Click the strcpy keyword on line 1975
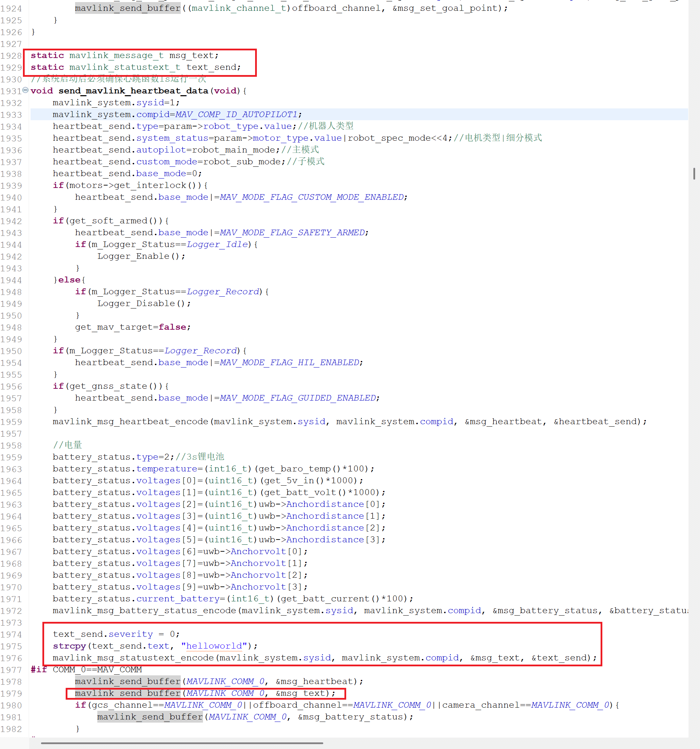Image resolution: width=700 pixels, height=749 pixels. pyautogui.click(x=70, y=646)
